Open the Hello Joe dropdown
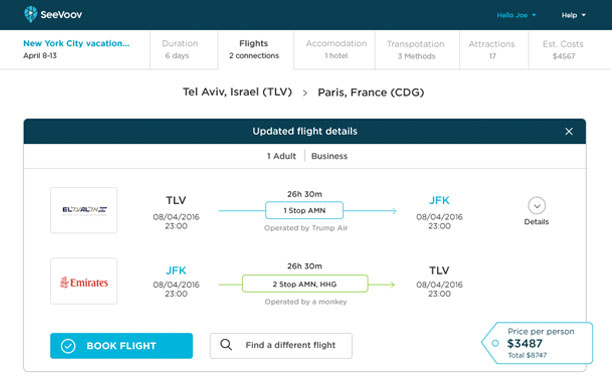Screen dimensions: 612x376 point(516,15)
